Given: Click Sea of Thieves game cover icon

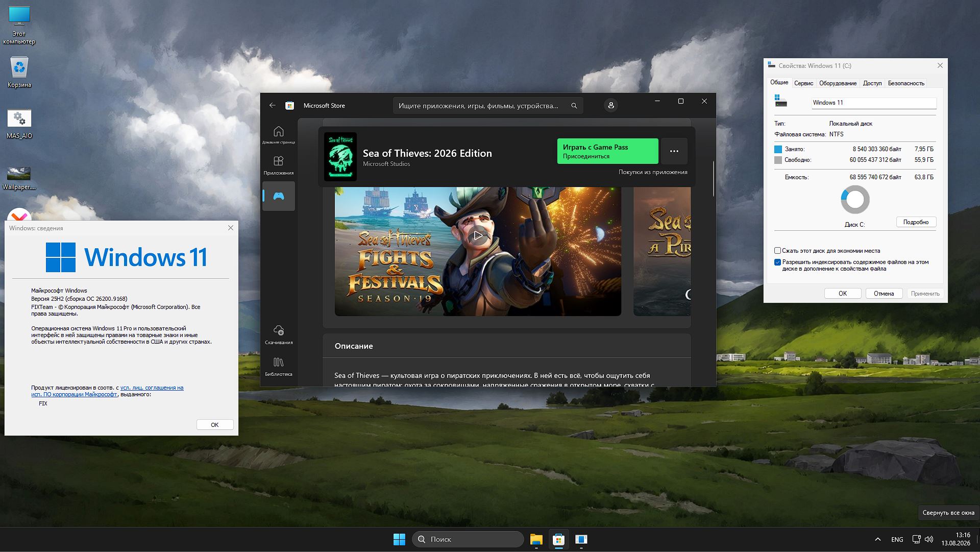Looking at the screenshot, I should [340, 157].
